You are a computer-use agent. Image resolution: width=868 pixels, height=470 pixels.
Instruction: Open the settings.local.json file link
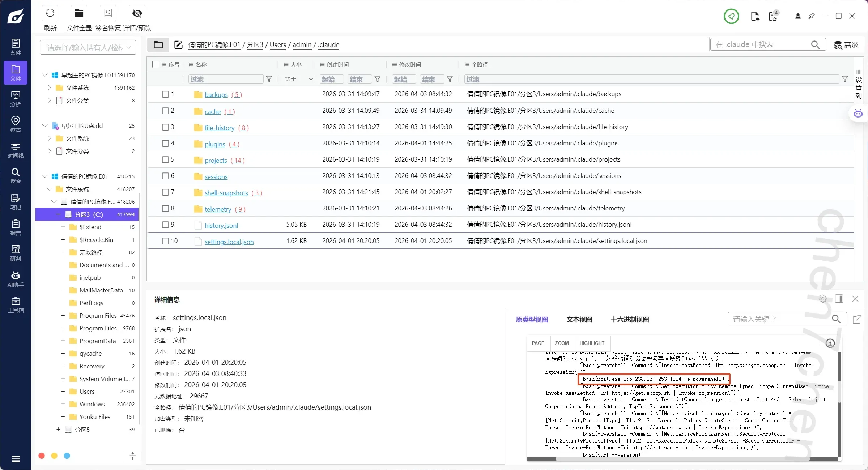229,242
